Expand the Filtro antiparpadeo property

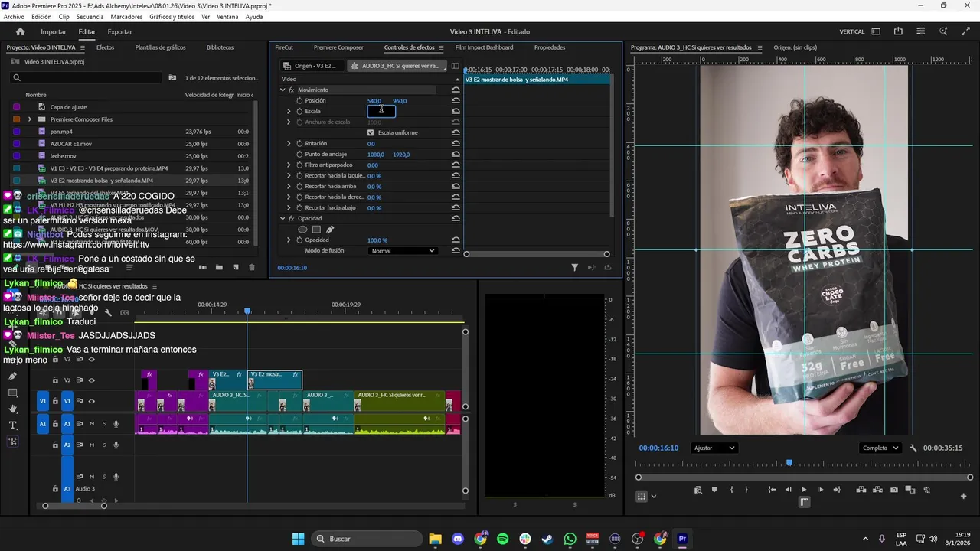tap(289, 165)
